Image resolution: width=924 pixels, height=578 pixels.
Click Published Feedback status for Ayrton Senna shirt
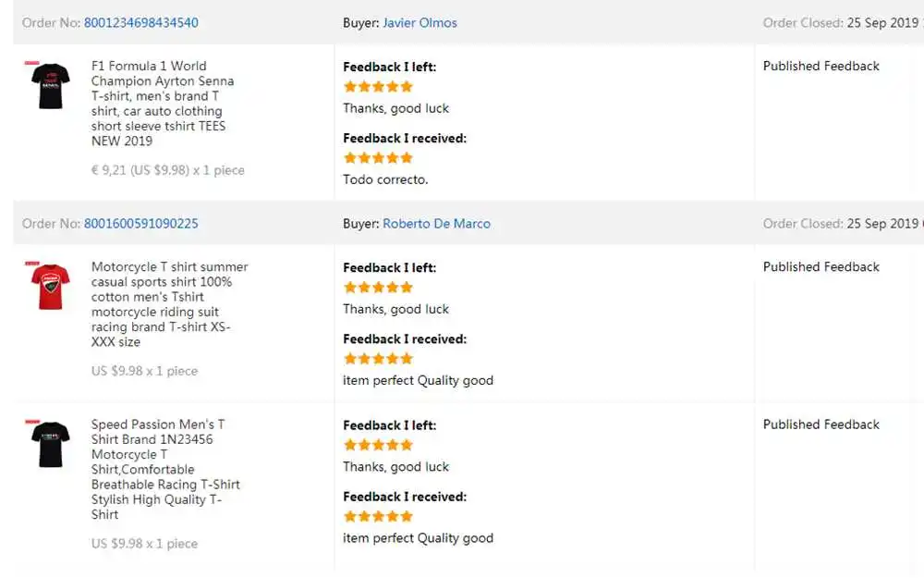point(821,67)
